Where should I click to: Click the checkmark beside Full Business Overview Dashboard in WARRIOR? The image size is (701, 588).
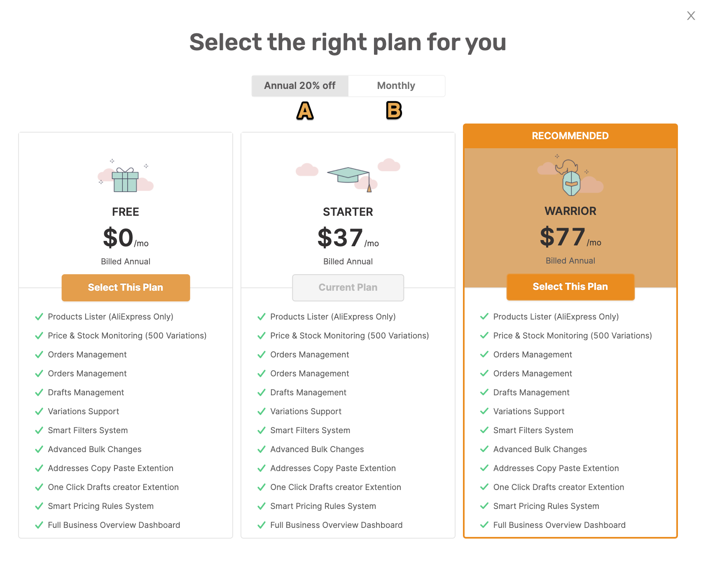coord(484,525)
